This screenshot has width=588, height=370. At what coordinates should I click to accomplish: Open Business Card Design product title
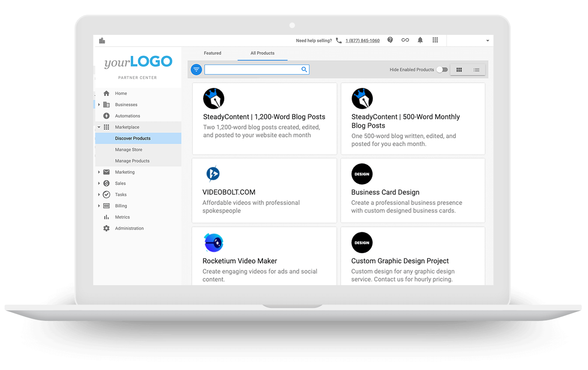[x=385, y=192]
